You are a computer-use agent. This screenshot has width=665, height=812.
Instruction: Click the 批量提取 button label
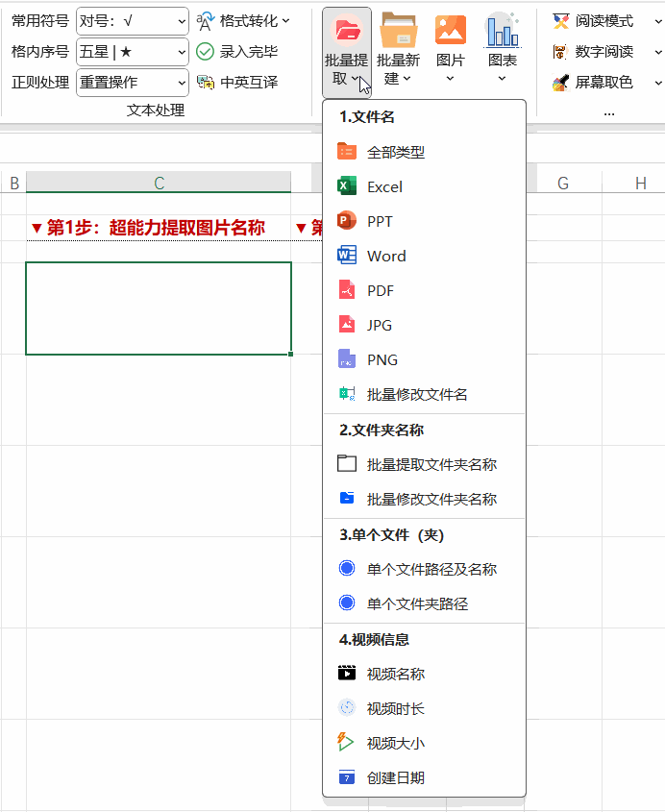coord(346,69)
